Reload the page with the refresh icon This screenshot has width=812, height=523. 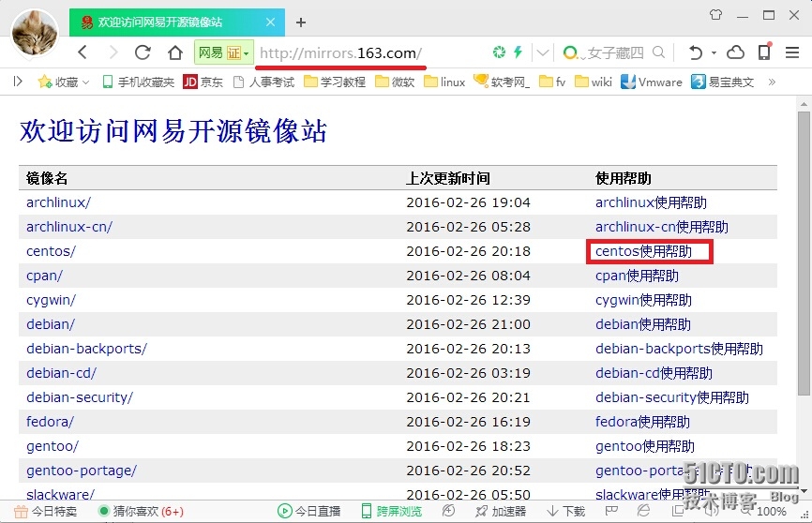pyautogui.click(x=143, y=52)
